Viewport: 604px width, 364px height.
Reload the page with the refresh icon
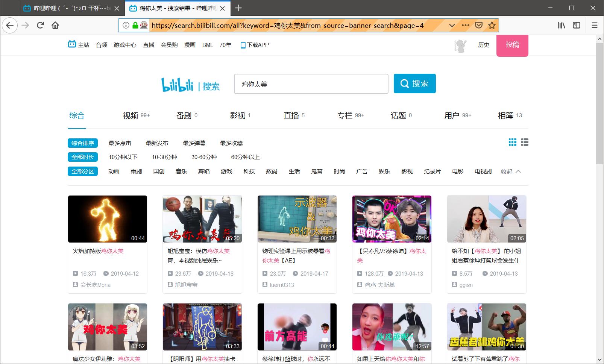pyautogui.click(x=40, y=25)
